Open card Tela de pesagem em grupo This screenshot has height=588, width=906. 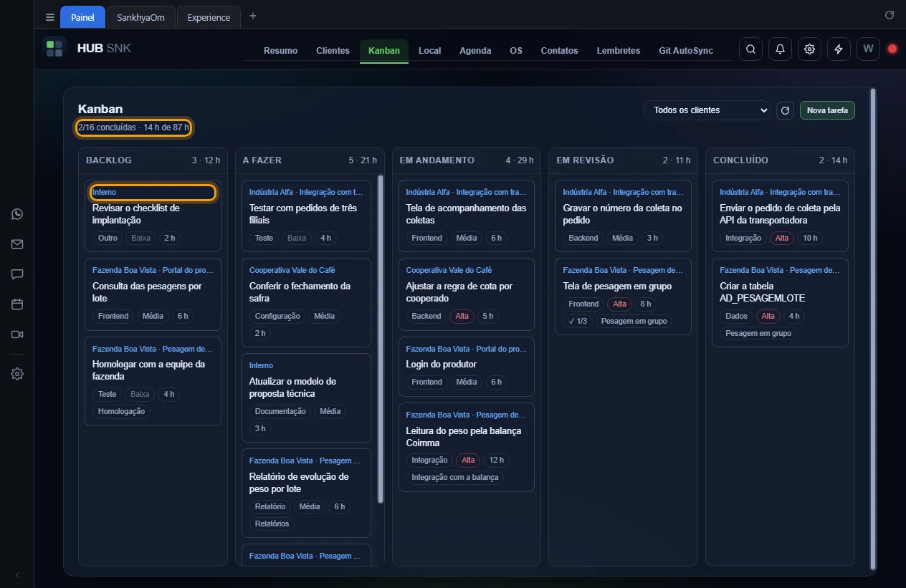point(623,297)
